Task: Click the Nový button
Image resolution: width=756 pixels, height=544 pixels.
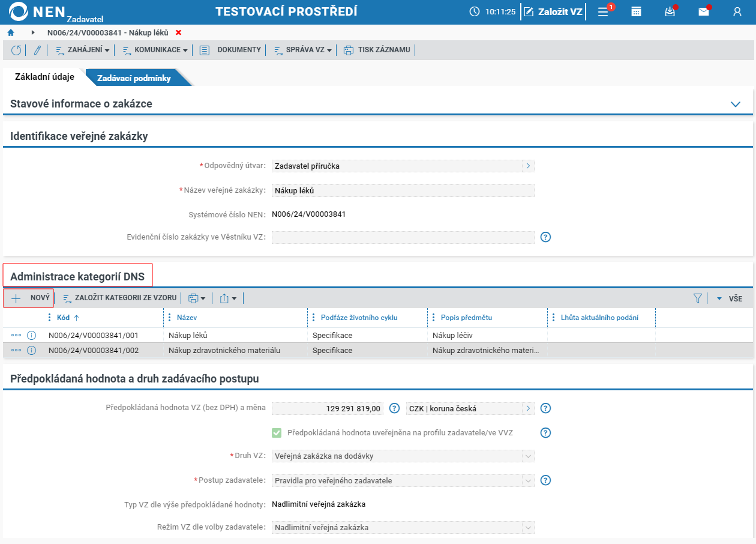Action: [x=29, y=298]
